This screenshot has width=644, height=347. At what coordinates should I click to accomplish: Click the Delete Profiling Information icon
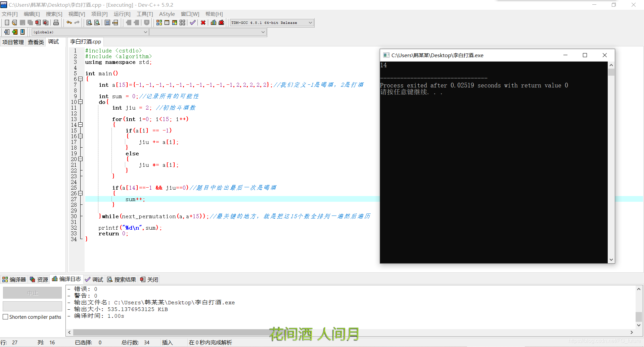point(221,23)
